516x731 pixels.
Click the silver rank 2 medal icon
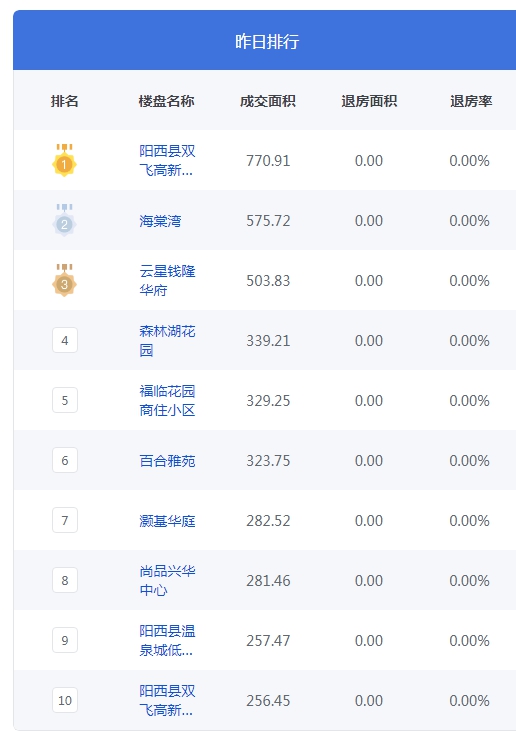tap(64, 221)
